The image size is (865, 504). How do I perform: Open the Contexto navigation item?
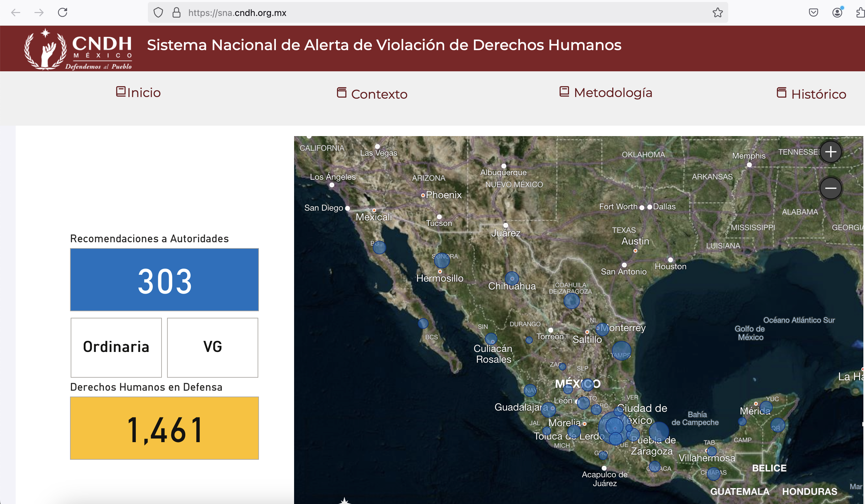(372, 94)
